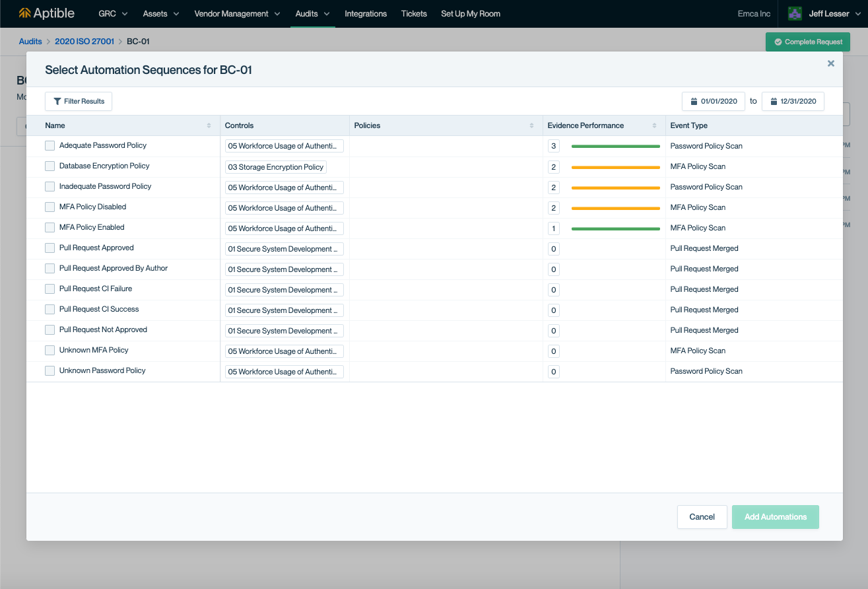Screen dimensions: 868x589
Task: Open the GRC dropdown menu
Action: coord(113,13)
